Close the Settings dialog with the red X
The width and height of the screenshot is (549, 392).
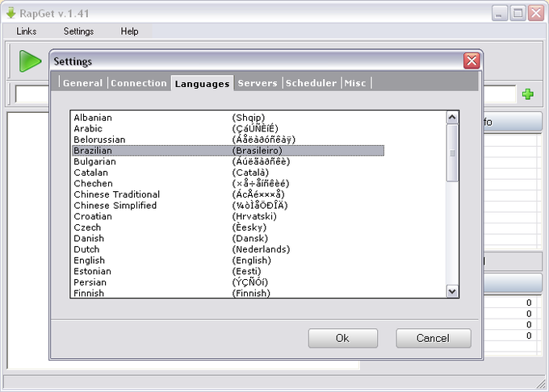click(x=471, y=60)
